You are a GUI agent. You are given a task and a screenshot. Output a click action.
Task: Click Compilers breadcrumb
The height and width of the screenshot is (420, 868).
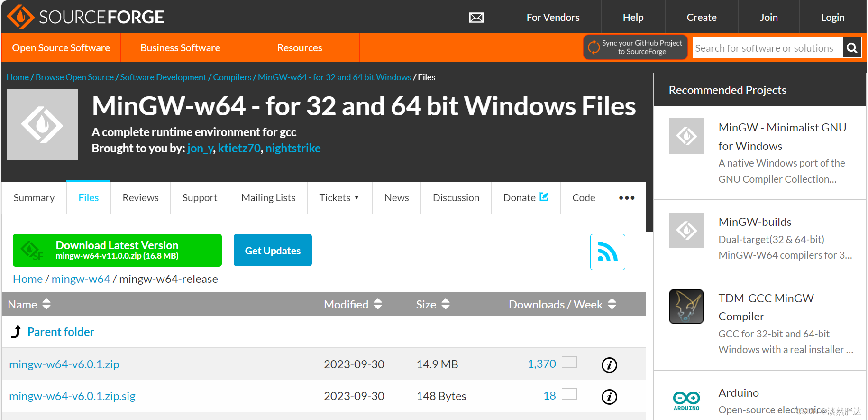click(232, 77)
